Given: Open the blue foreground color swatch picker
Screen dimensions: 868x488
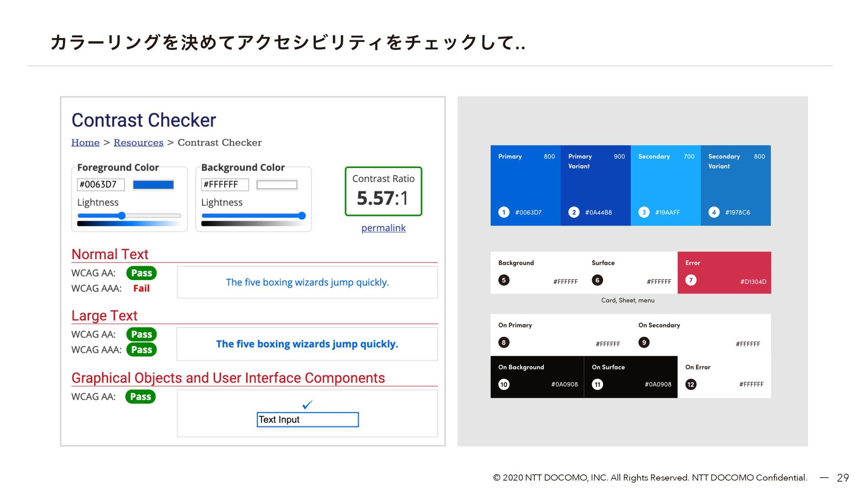Looking at the screenshot, I should coord(153,185).
